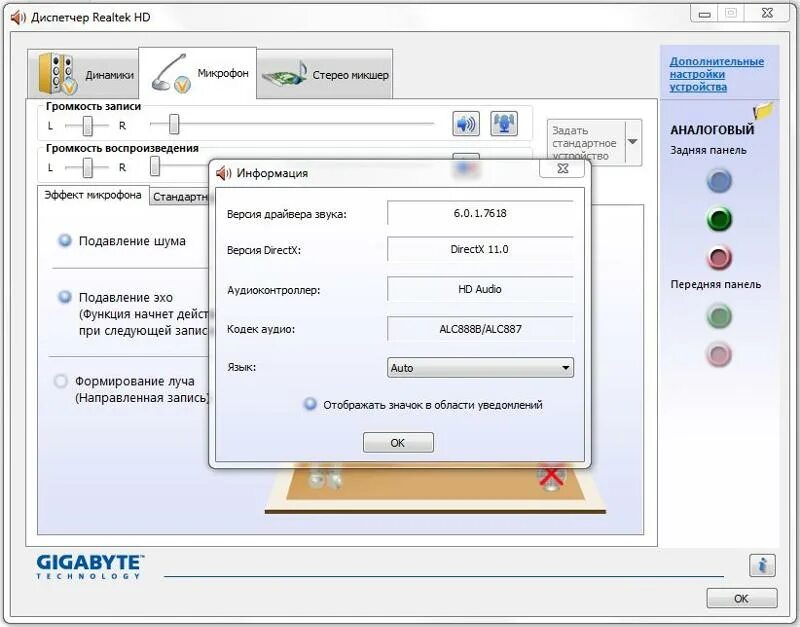Image resolution: width=800 pixels, height=627 pixels.
Task: Click the Версия драйвера звука label
Action: click(x=287, y=214)
